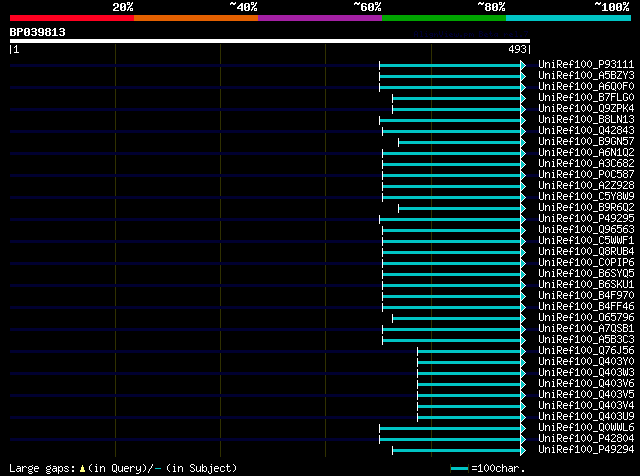640x476 pixels.
Task: Click the alignment arrowhead for UniRef100_Q42843
Action: click(523, 131)
